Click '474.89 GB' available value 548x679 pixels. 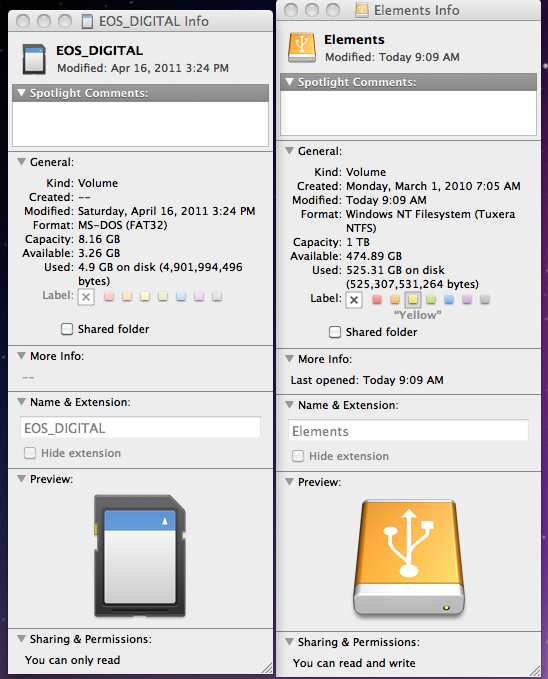pyautogui.click(x=374, y=256)
